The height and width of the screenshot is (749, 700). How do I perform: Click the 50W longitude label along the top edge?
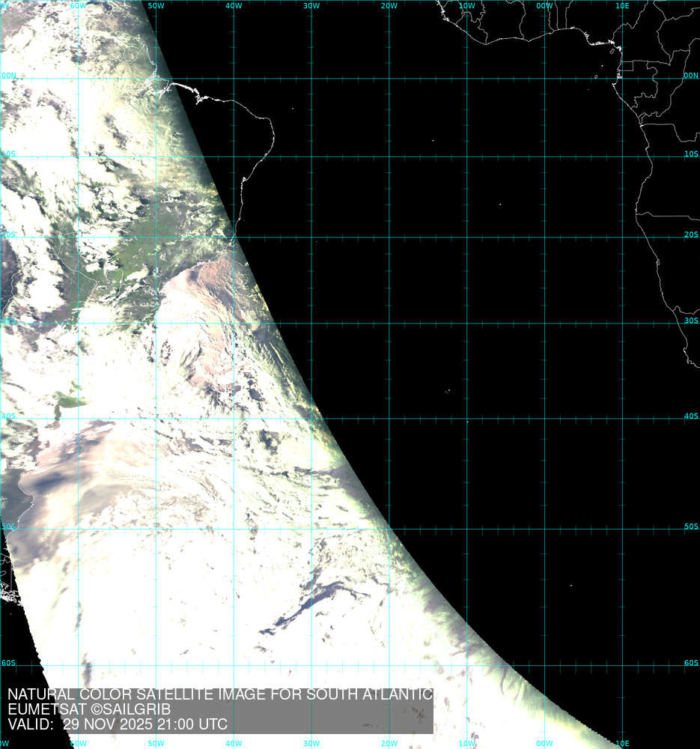(x=156, y=6)
